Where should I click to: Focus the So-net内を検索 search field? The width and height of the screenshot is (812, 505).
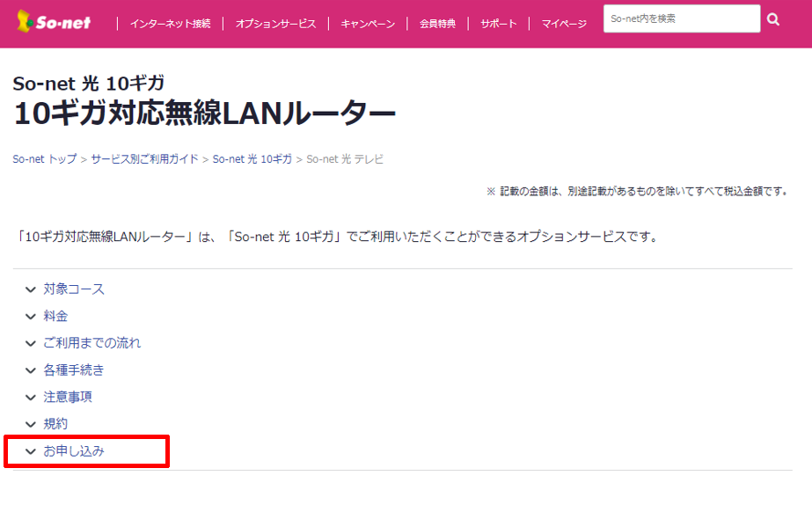[680, 18]
